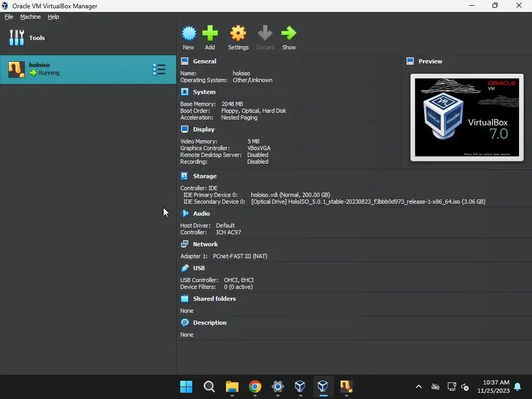Open the Display settings header link
The width and height of the screenshot is (532, 399).
click(x=204, y=129)
